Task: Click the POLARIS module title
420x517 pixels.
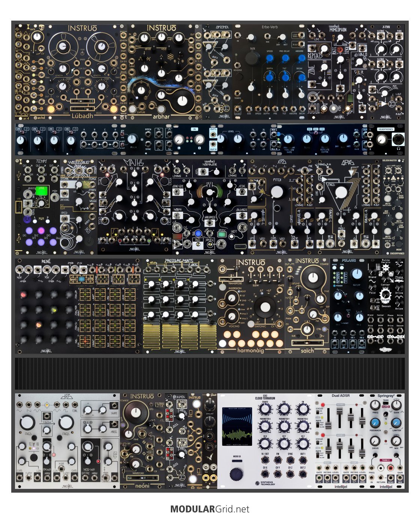Action: [x=348, y=260]
